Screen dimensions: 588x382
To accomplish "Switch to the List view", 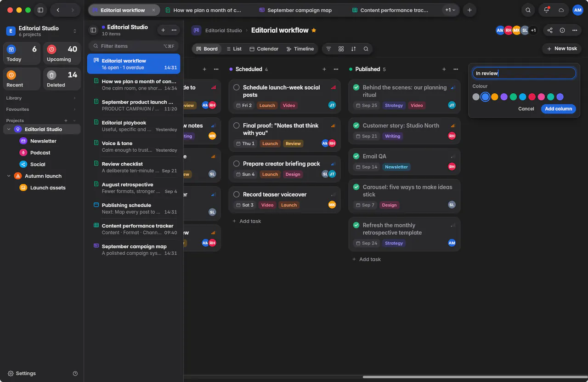I will [x=234, y=49].
